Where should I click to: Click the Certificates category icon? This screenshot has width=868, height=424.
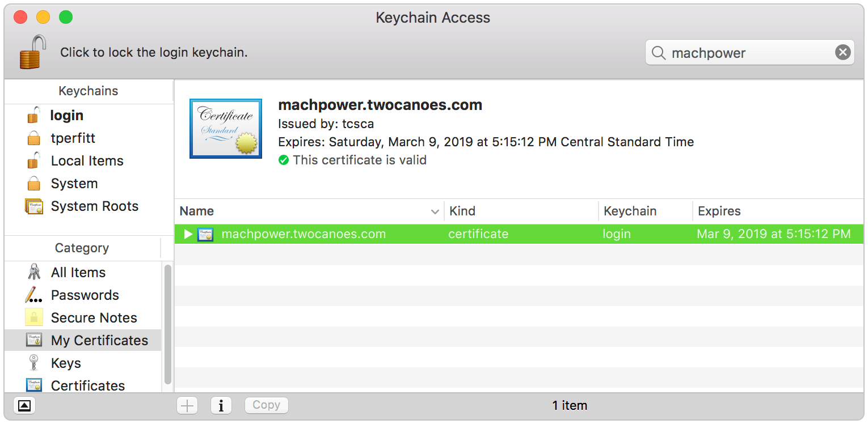(34, 385)
